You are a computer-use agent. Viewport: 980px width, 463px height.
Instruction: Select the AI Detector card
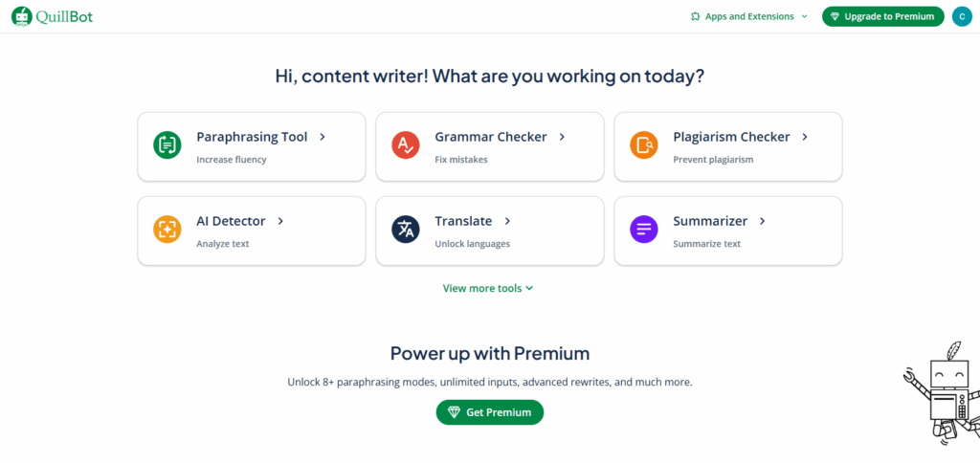pos(251,231)
